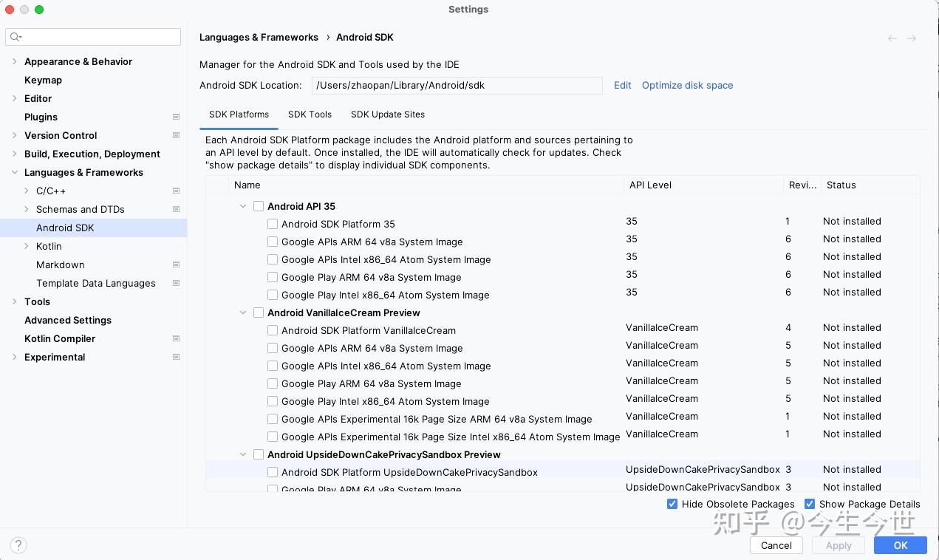Click the back navigation arrow above the panel
The width and height of the screenshot is (939, 560).
pos(892,38)
